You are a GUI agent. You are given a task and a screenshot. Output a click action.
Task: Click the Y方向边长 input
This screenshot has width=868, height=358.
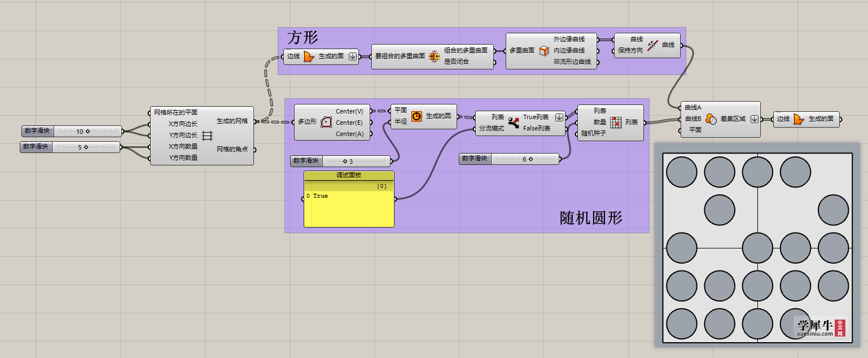pyautogui.click(x=183, y=135)
